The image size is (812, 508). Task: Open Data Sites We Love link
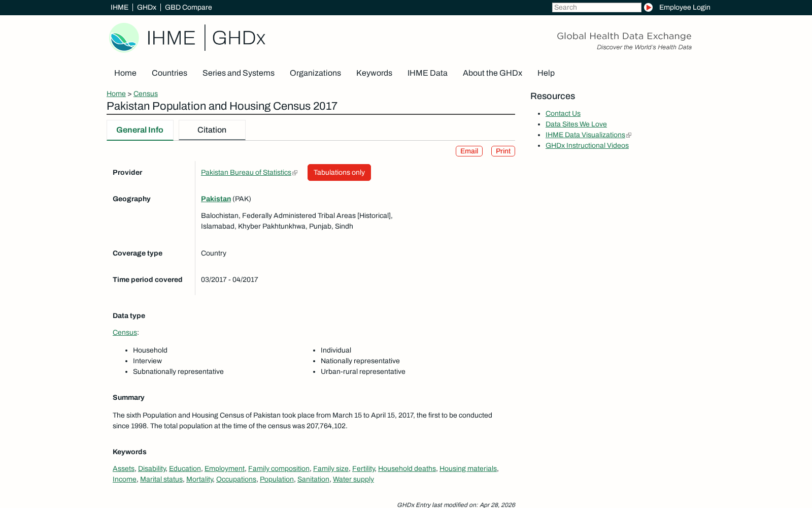576,124
